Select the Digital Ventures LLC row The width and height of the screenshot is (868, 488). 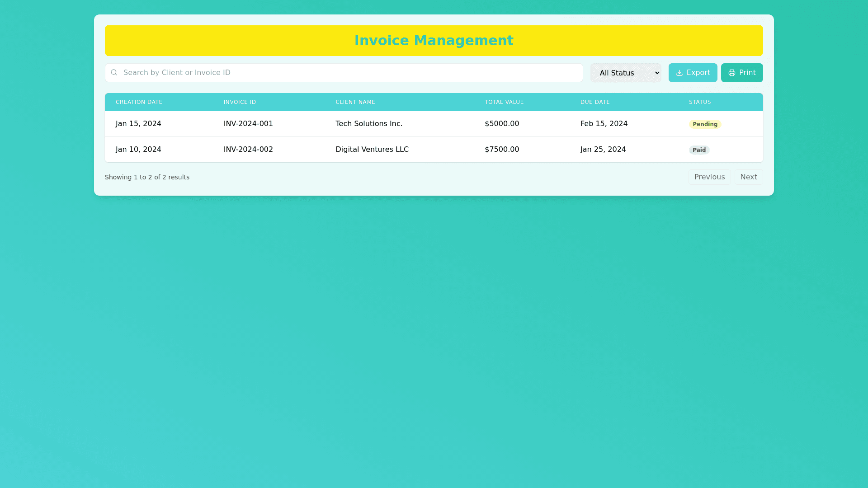click(372, 150)
